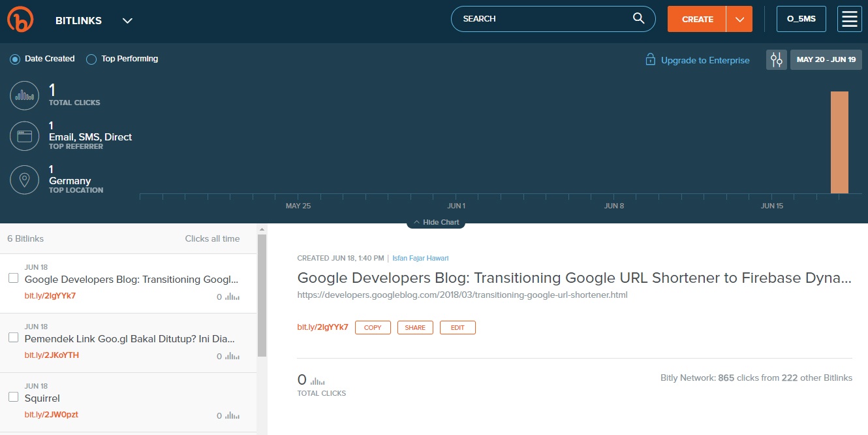Click the top referrer browser icon
The height and width of the screenshot is (435, 868).
pos(25,137)
